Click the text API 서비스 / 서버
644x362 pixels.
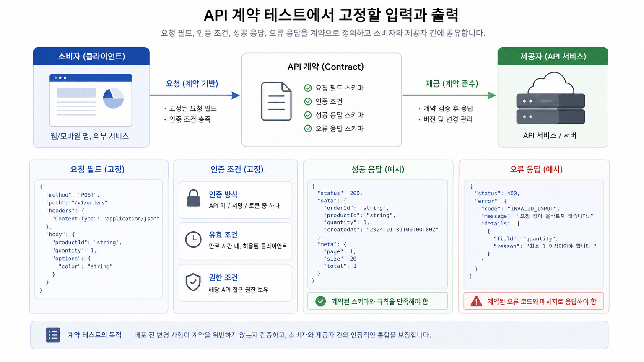(x=550, y=135)
